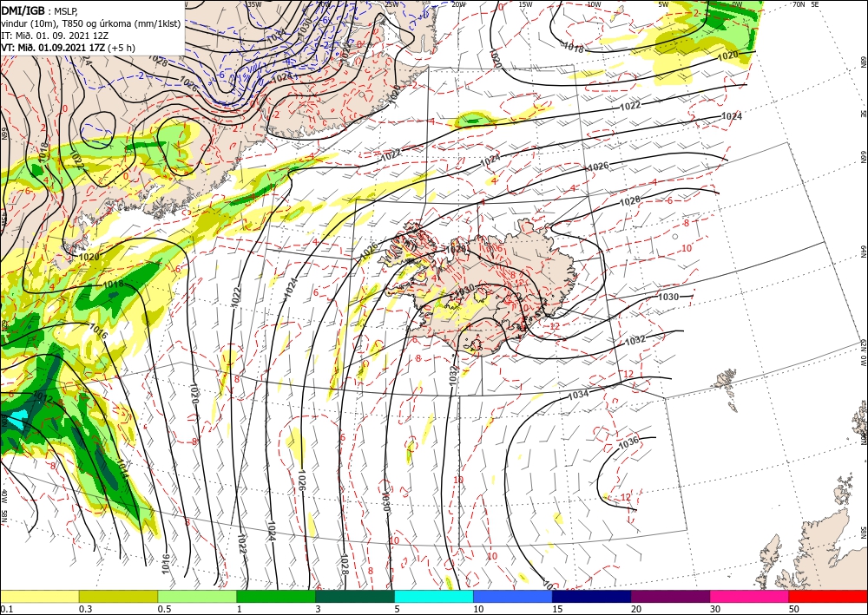Click the '0.3' legend scale value
The height and width of the screenshot is (615, 868).
tap(85, 609)
